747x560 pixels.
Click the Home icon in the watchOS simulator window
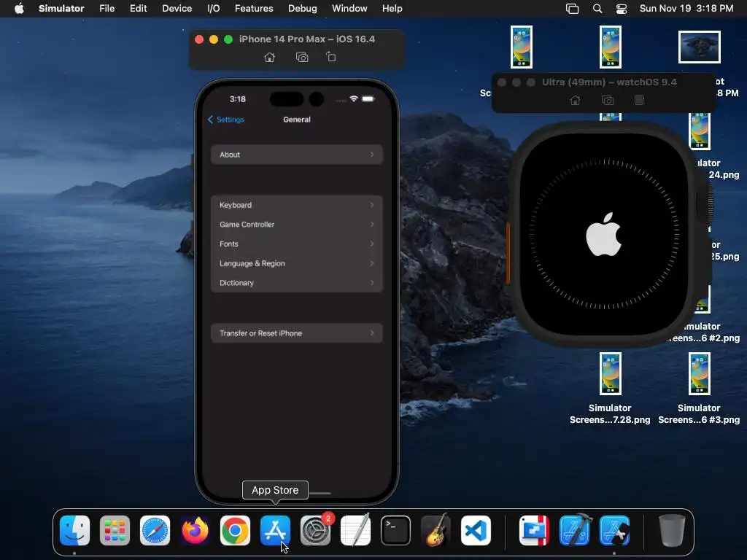point(575,100)
